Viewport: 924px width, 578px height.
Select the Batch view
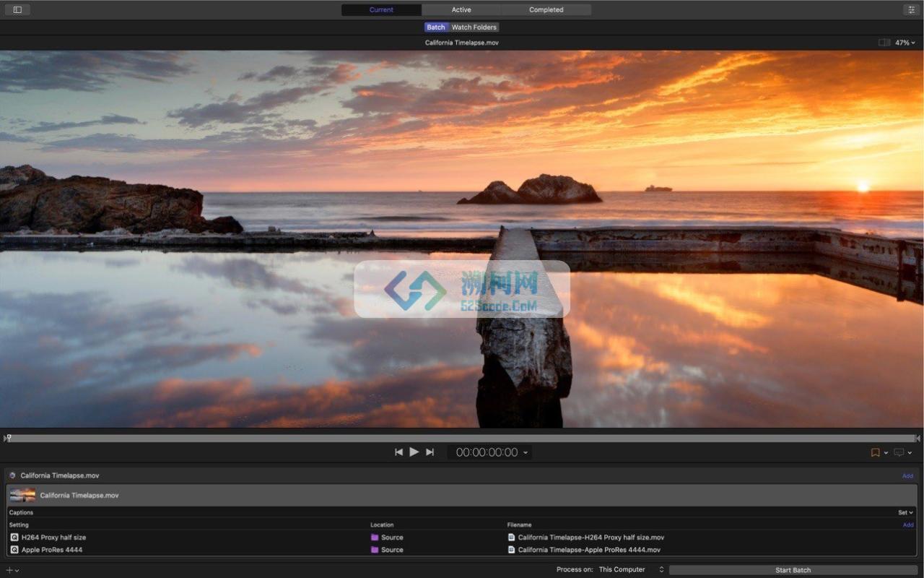[x=436, y=27]
